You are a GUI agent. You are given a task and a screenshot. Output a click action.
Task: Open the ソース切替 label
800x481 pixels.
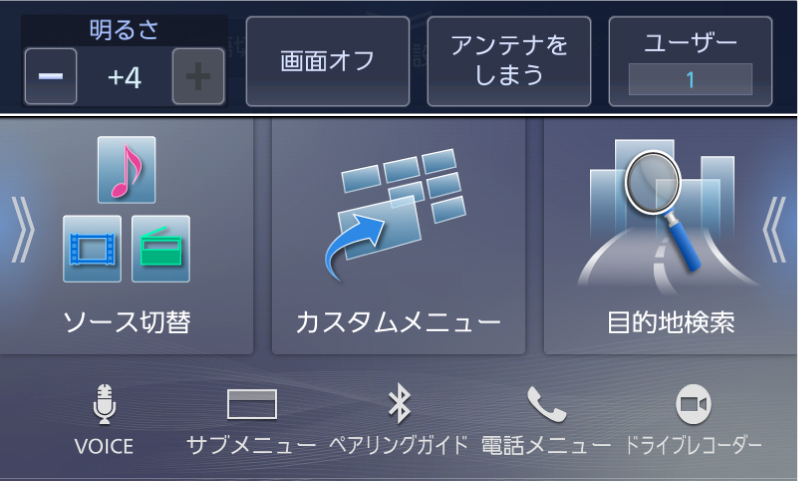127,322
